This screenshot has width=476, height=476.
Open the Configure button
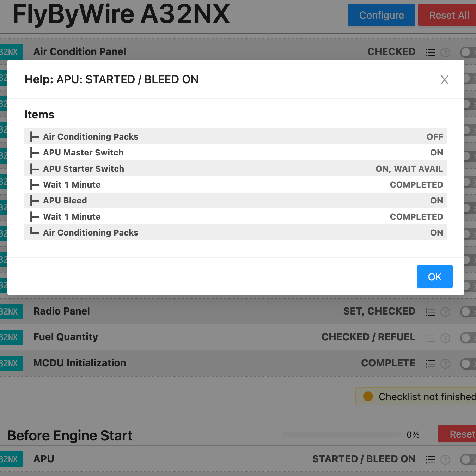(x=382, y=15)
